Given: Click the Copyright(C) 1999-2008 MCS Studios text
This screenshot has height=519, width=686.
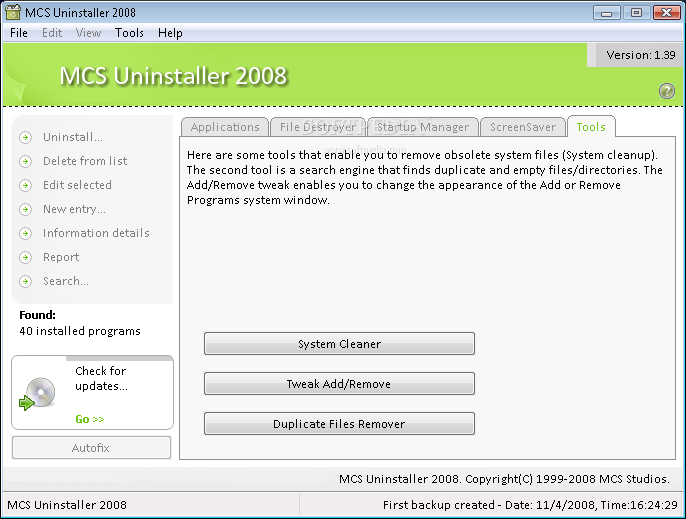Looking at the screenshot, I should click(x=567, y=479).
